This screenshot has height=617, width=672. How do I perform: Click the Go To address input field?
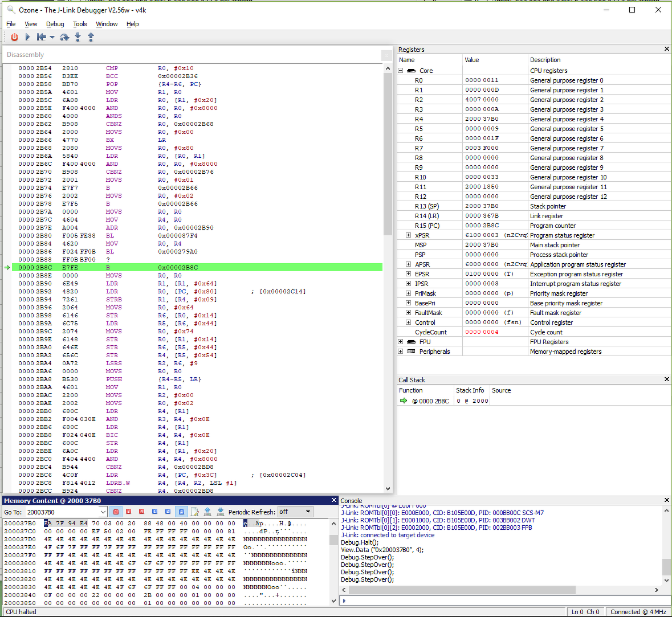click(x=63, y=512)
